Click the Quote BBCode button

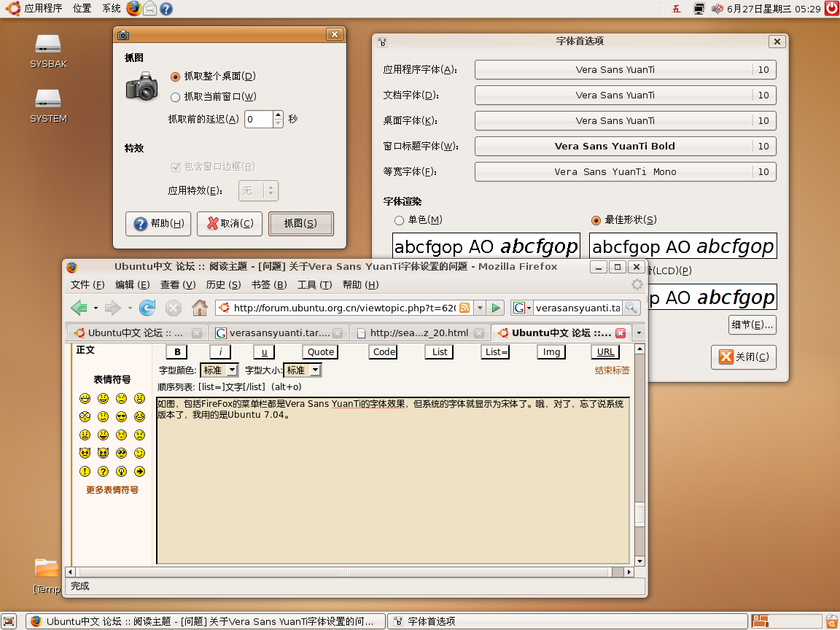pyautogui.click(x=320, y=352)
